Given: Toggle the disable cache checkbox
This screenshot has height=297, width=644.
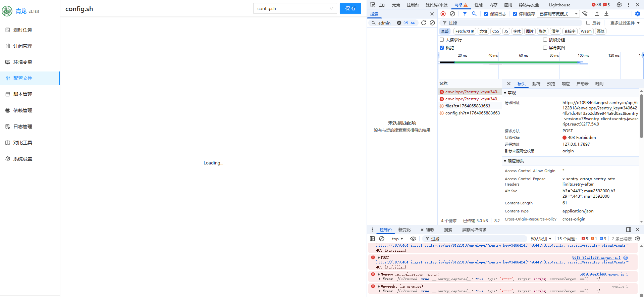Looking at the screenshot, I should [515, 14].
